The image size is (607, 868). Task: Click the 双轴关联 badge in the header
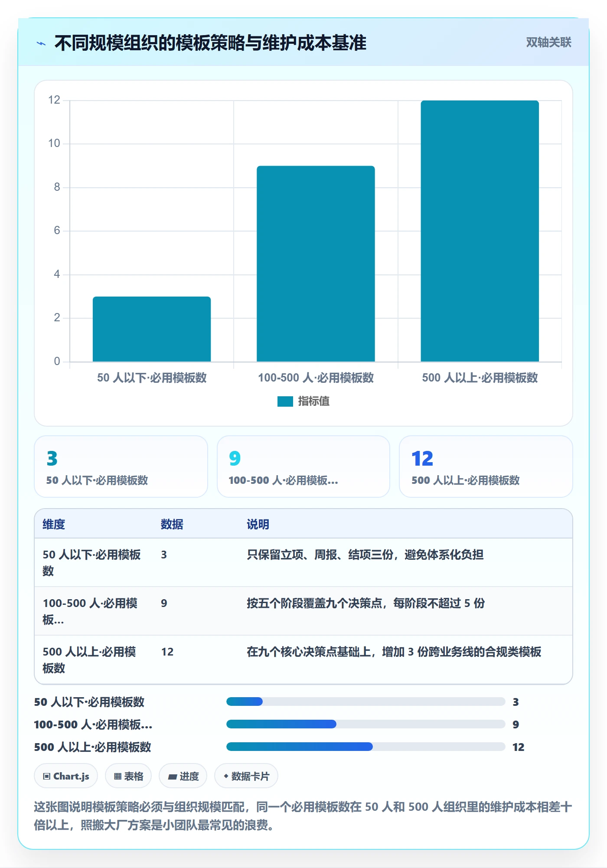click(548, 42)
